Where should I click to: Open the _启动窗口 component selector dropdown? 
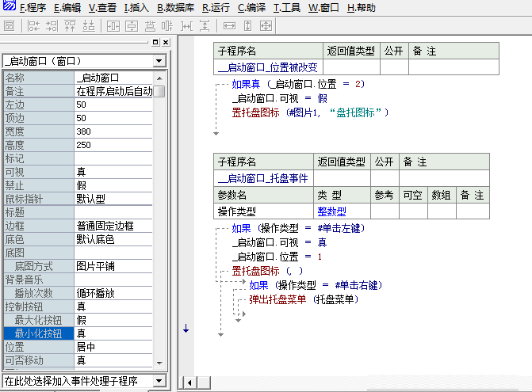click(x=159, y=61)
